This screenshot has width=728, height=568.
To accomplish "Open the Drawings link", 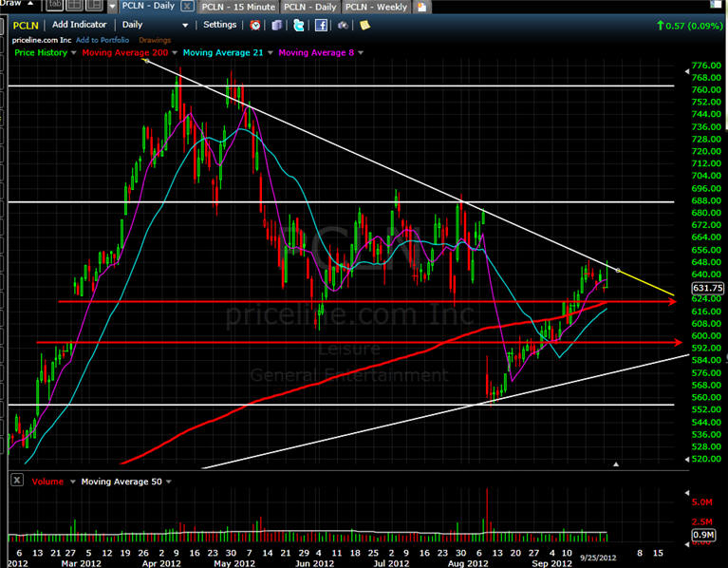I will [x=154, y=40].
